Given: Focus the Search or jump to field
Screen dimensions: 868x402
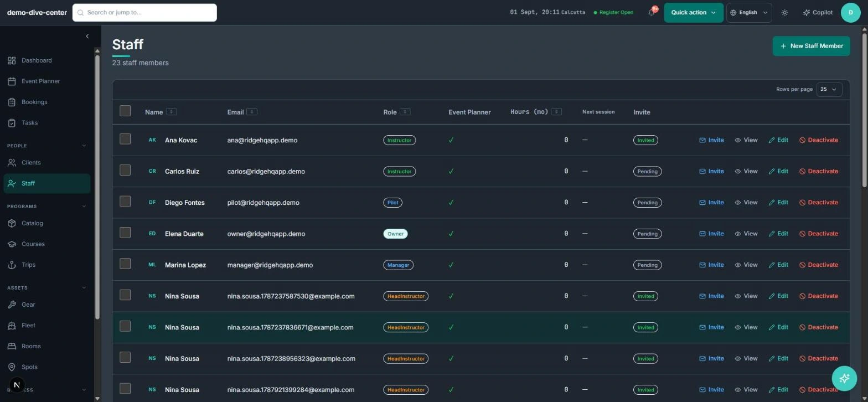Looking at the screenshot, I should coord(144,12).
